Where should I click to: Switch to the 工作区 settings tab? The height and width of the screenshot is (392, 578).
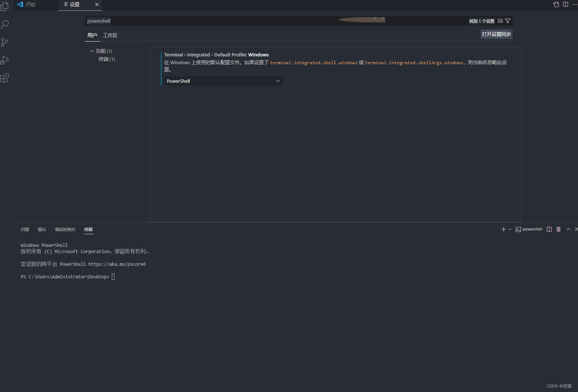click(x=110, y=35)
